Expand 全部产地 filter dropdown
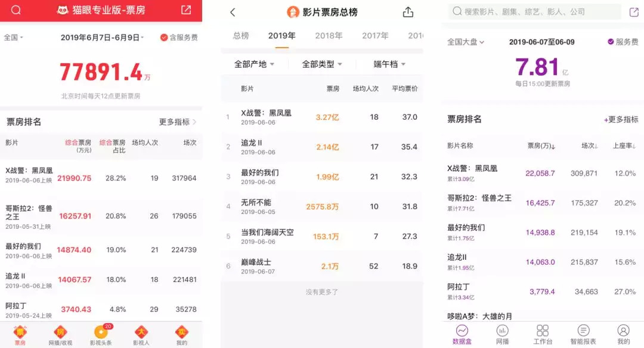The height and width of the screenshot is (348, 644). pyautogui.click(x=254, y=64)
